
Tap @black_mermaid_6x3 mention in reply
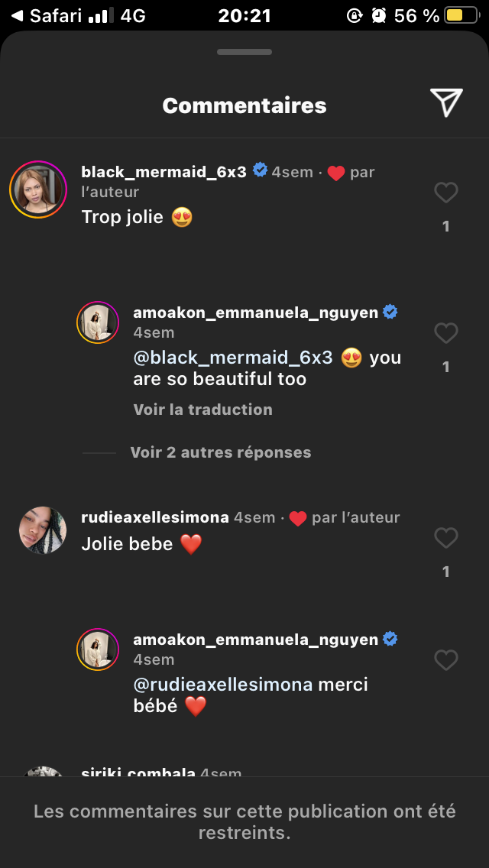click(233, 358)
